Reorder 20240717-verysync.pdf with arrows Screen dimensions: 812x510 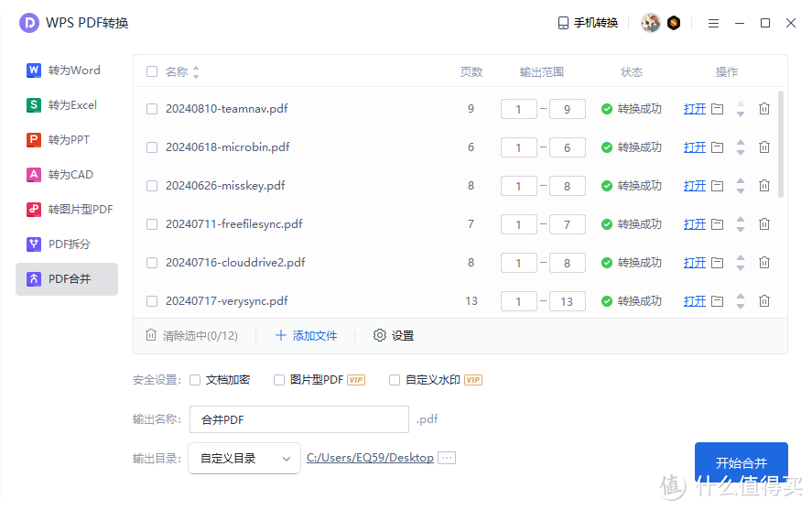pyautogui.click(x=741, y=301)
